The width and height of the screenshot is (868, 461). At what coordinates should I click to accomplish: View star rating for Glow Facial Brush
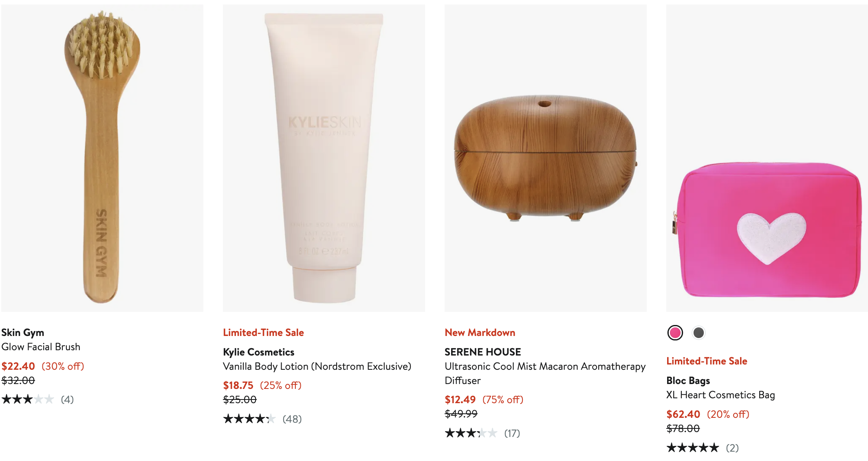click(x=28, y=400)
